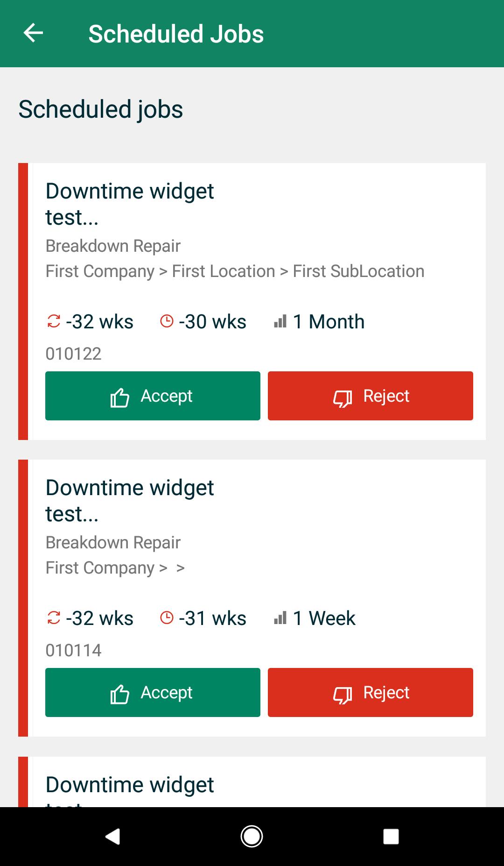
Task: Tap bar chart icon beside 1 Week
Action: [x=280, y=618]
